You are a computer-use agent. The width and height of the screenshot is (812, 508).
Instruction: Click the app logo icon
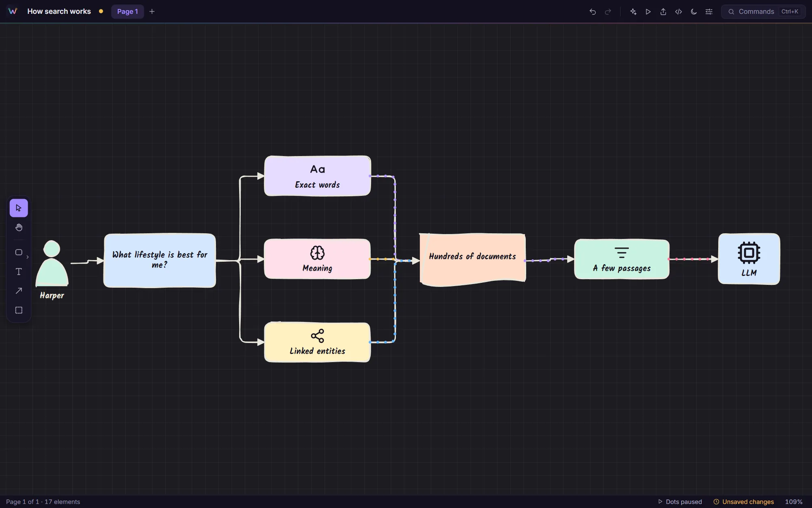tap(13, 11)
